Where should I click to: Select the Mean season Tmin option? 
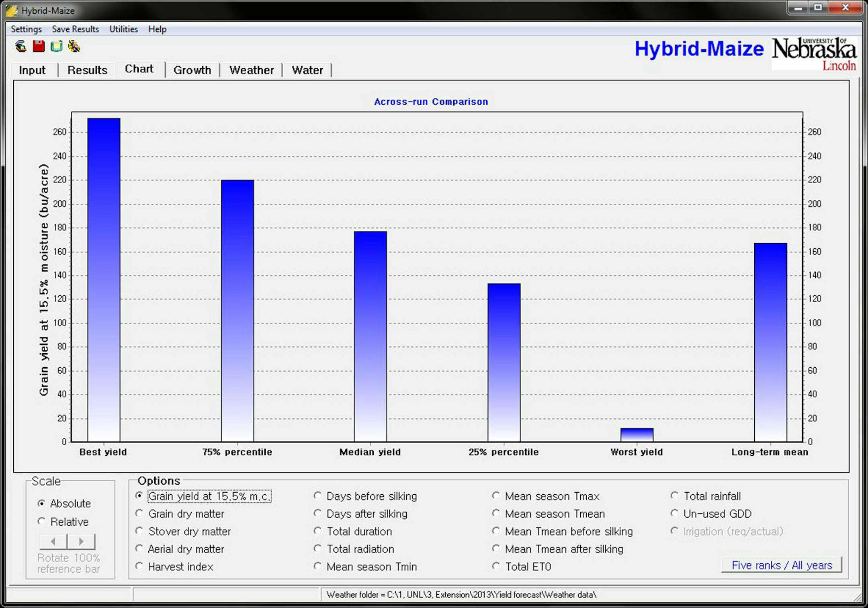point(365,567)
